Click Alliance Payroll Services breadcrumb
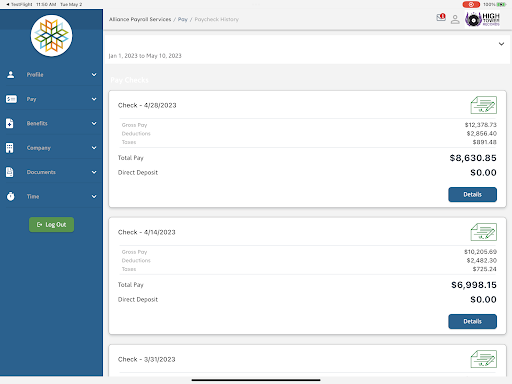Screen dimensions: 512x384 [x=140, y=19]
